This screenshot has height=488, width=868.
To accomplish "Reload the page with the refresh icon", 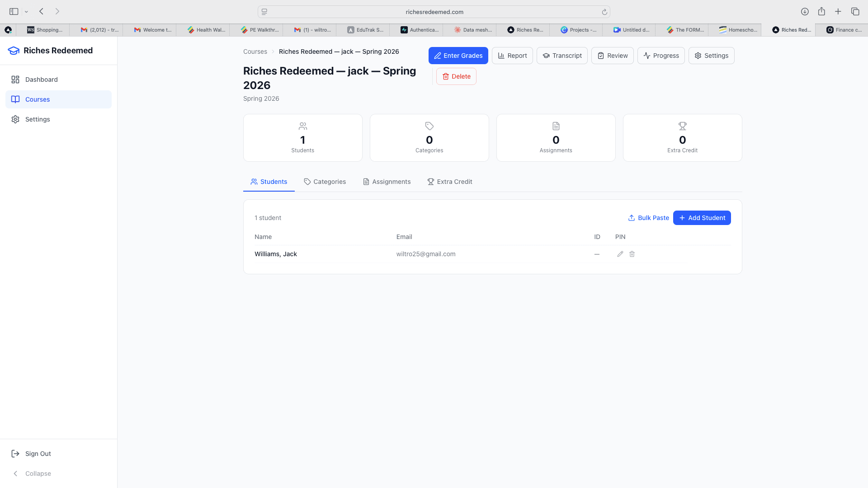I will 604,12.
